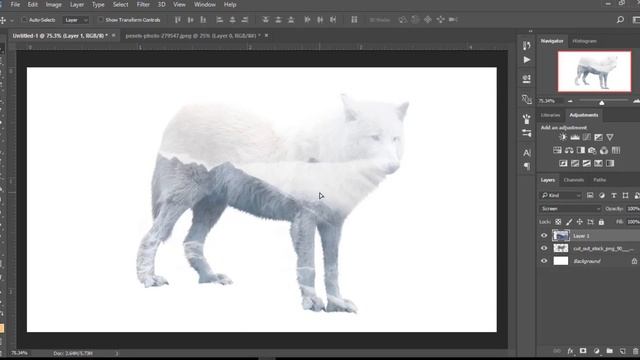
Task: Add a Color Balance adjustment
Action: point(569,150)
